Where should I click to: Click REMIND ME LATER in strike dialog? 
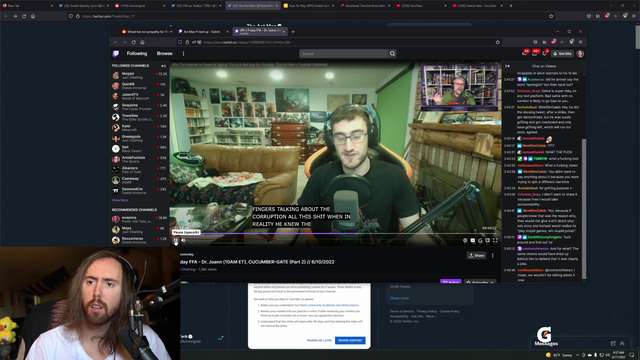pos(319,340)
